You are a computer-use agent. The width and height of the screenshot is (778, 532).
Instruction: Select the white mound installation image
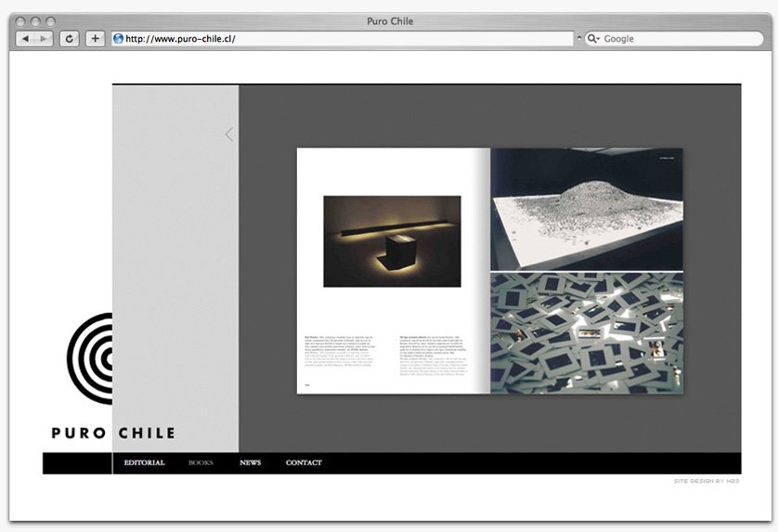click(587, 208)
